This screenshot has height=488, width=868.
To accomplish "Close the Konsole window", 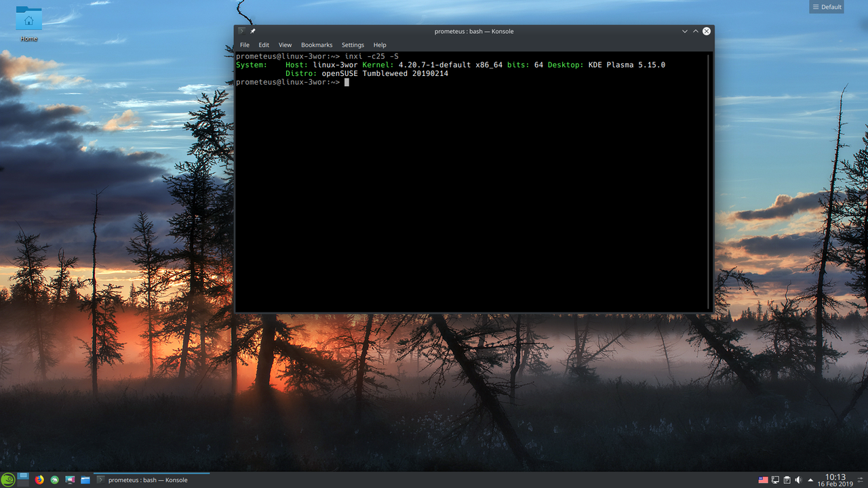I will (707, 31).
